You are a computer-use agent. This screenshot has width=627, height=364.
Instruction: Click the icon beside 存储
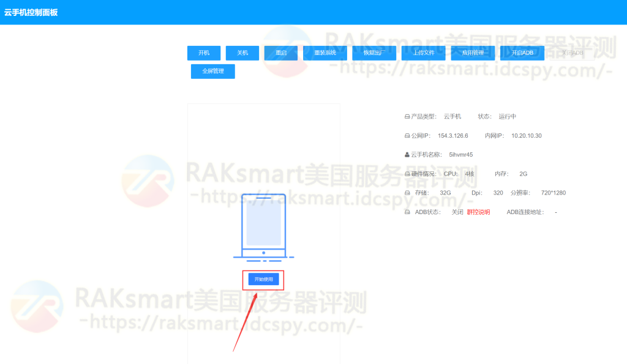tap(407, 193)
